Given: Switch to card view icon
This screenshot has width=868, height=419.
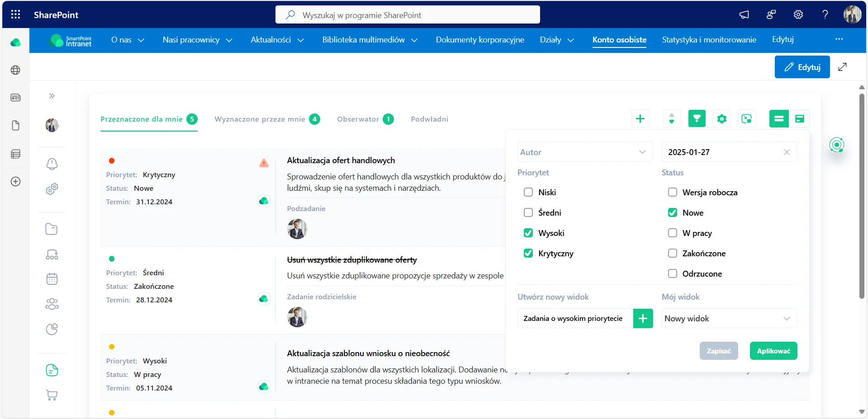Looking at the screenshot, I should [x=800, y=119].
